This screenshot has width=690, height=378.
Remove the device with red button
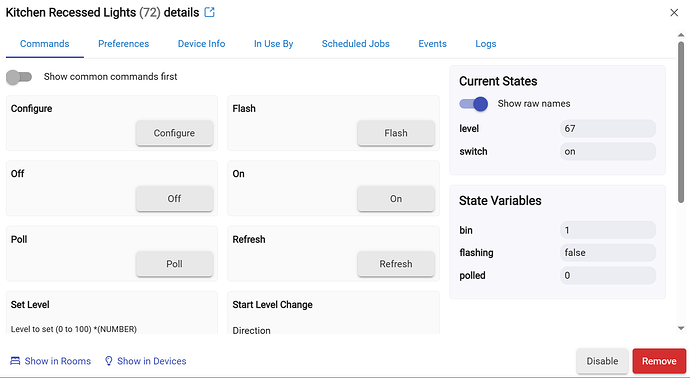tap(659, 361)
